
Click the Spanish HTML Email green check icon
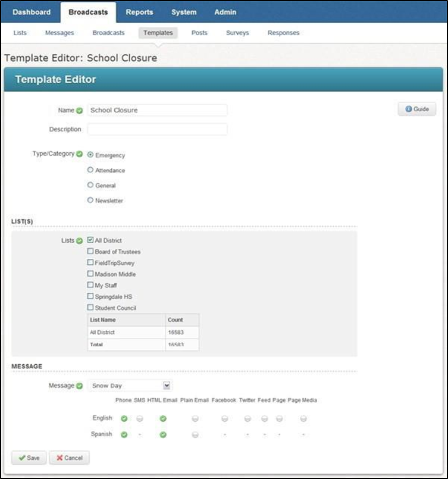[163, 435]
